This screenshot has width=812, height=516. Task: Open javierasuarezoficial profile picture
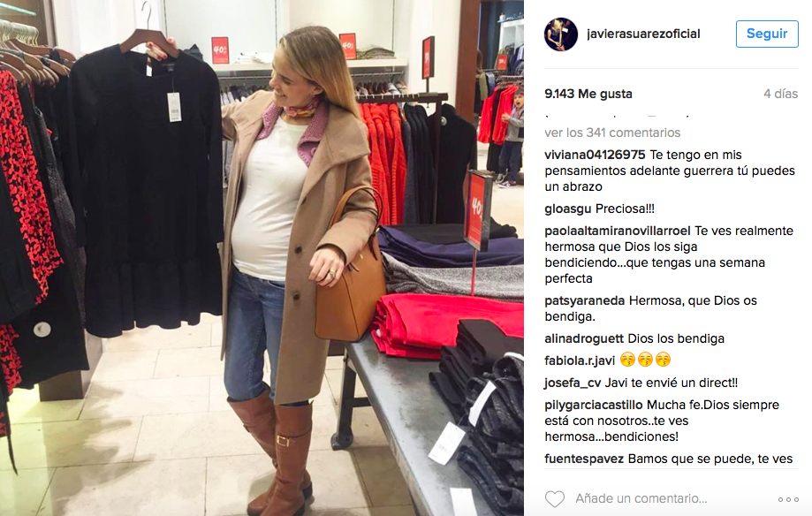(x=561, y=34)
